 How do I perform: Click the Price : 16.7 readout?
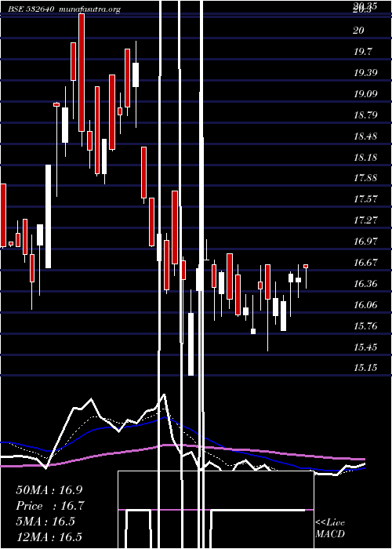tap(50, 506)
